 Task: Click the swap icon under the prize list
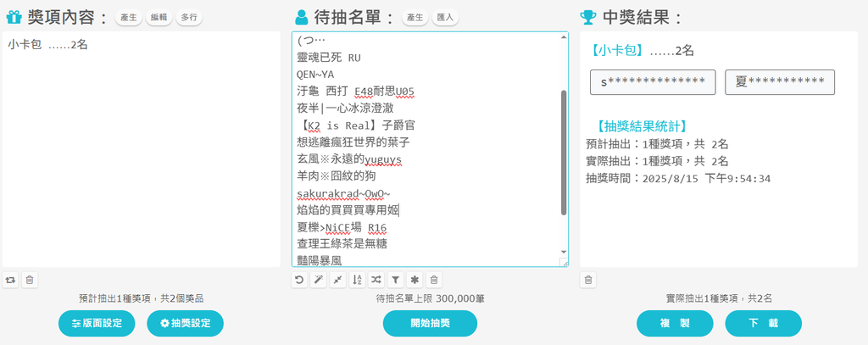pyautogui.click(x=10, y=279)
